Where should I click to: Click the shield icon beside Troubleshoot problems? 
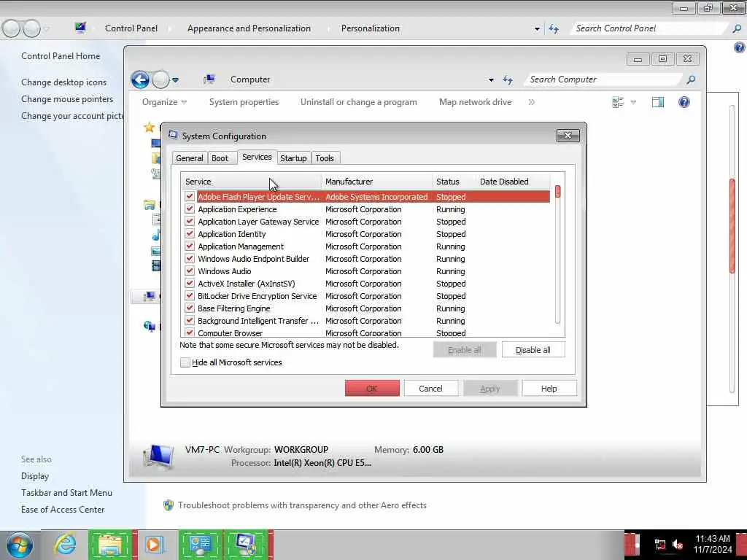(x=169, y=505)
